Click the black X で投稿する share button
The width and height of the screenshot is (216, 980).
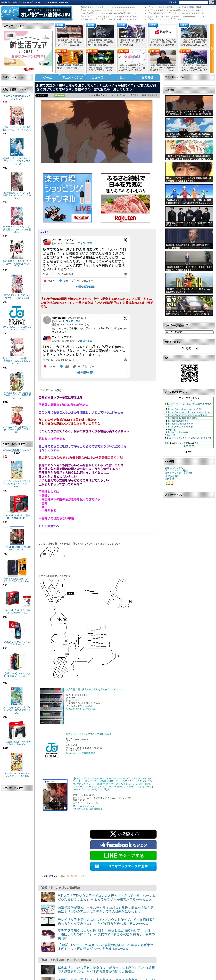[x=123, y=834]
